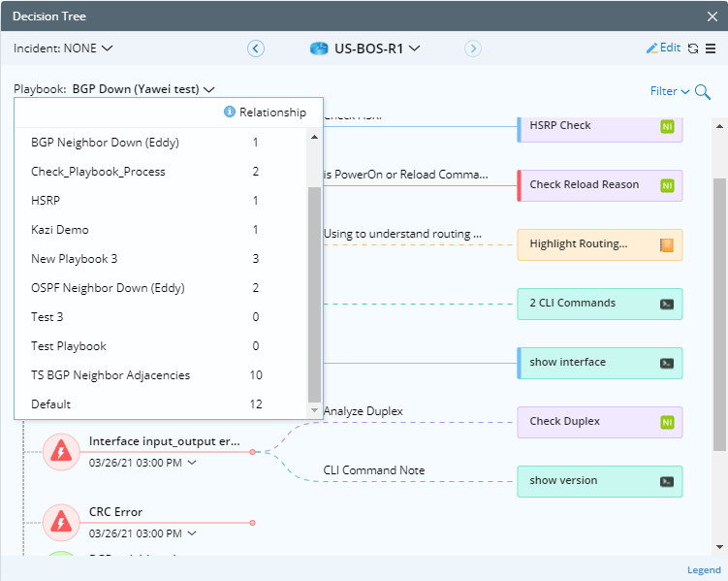The image size is (728, 581).
Task: Go to next device arrow
Action: click(x=472, y=48)
